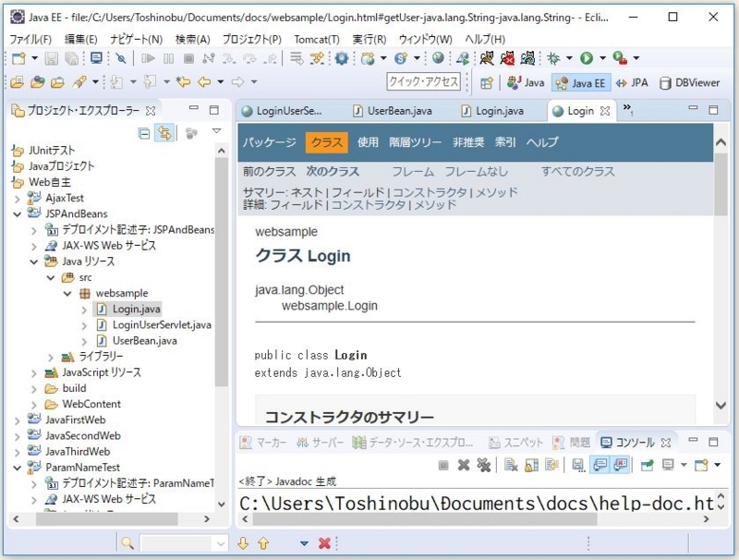Click the 階層ツリー link in Javadoc
The width and height of the screenshot is (739, 560).
(415, 142)
